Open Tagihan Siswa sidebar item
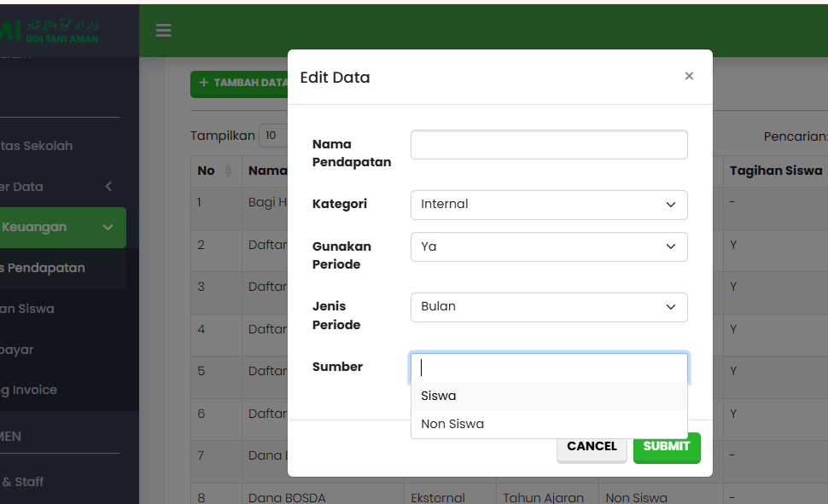The height and width of the screenshot is (504, 828). [30, 309]
